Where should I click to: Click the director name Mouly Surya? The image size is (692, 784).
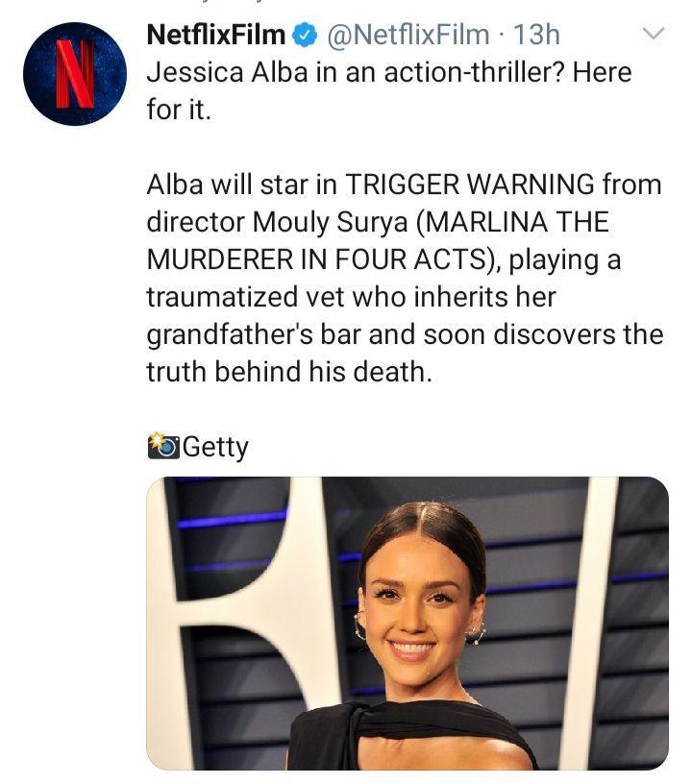pos(331,223)
